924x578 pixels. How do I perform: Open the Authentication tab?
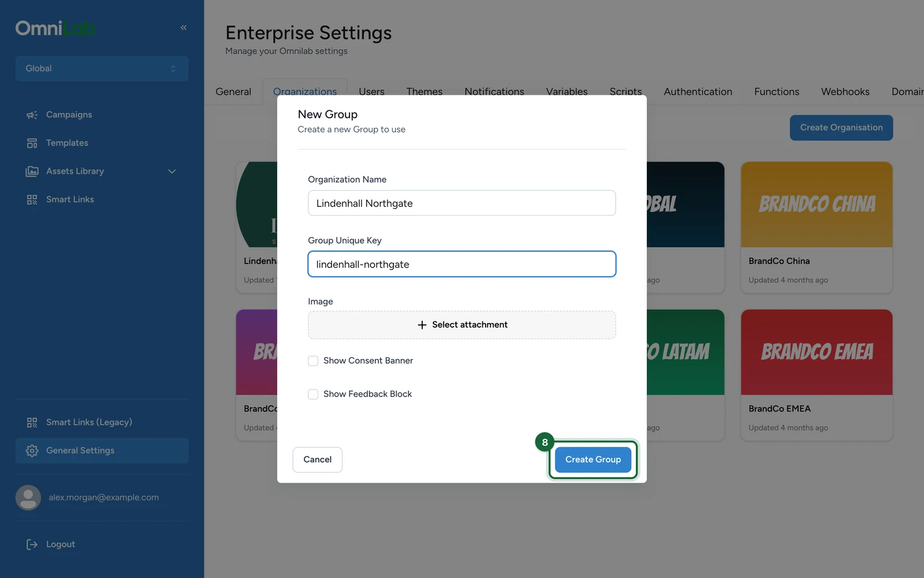coord(698,92)
